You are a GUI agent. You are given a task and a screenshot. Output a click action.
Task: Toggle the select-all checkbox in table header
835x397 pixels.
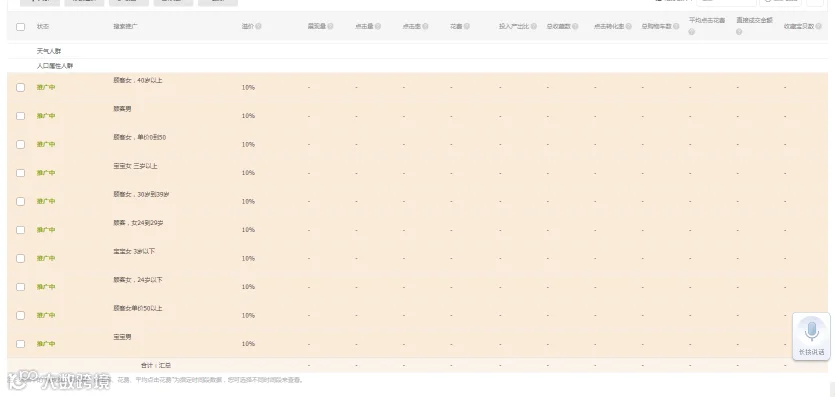pos(20,27)
